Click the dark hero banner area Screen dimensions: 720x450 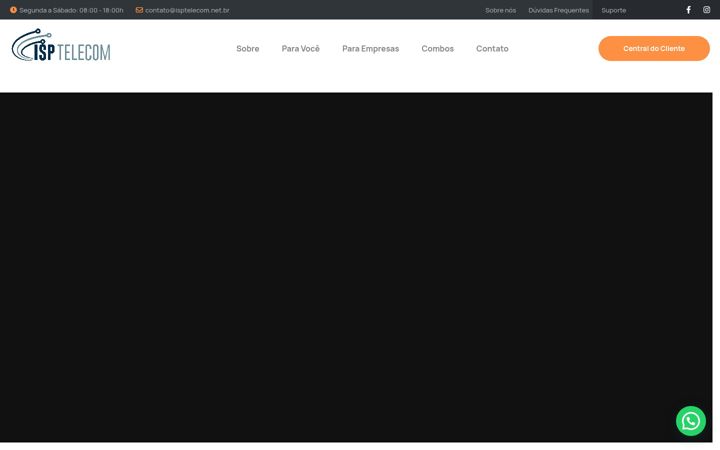point(356,267)
